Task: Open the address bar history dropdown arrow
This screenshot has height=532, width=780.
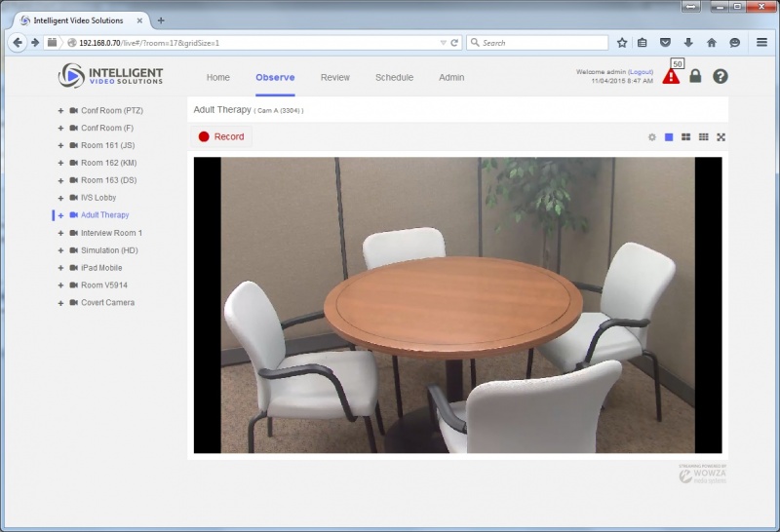Action: pos(443,43)
